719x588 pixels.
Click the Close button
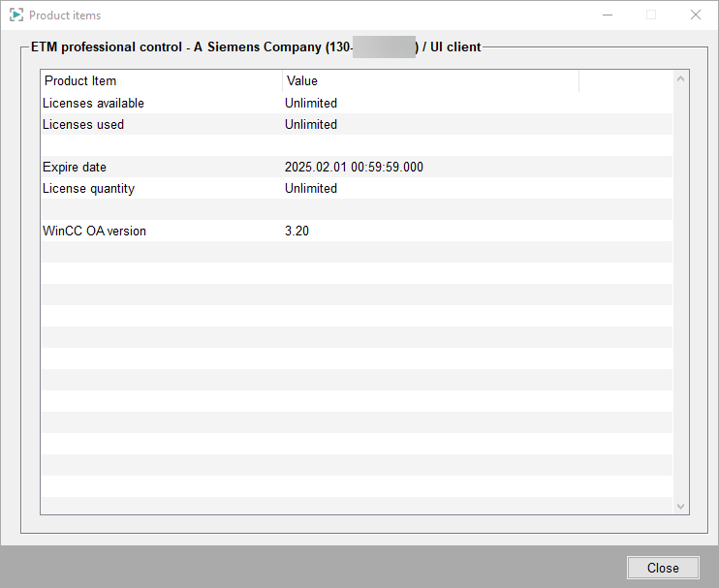(663, 568)
